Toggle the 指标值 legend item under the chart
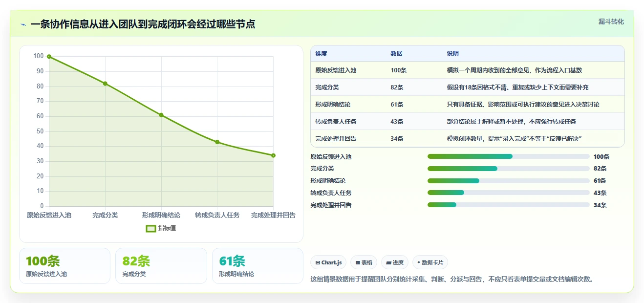Viewport: 644px width, 303px height. tap(161, 228)
